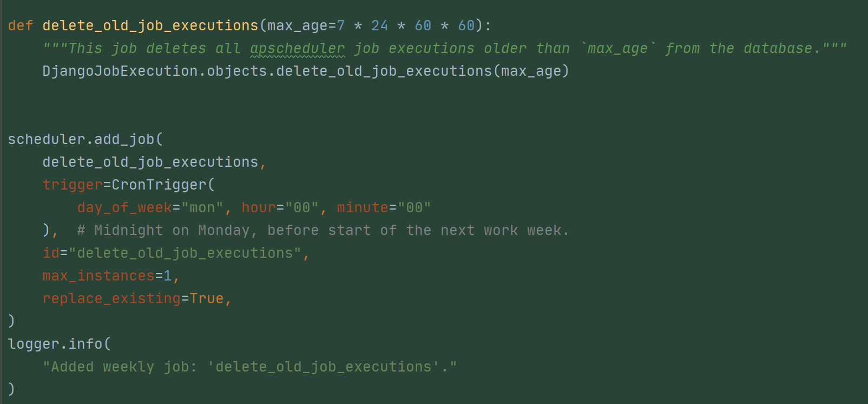Click the number 24 in max_age expression
The width and height of the screenshot is (868, 404).
coord(379,25)
